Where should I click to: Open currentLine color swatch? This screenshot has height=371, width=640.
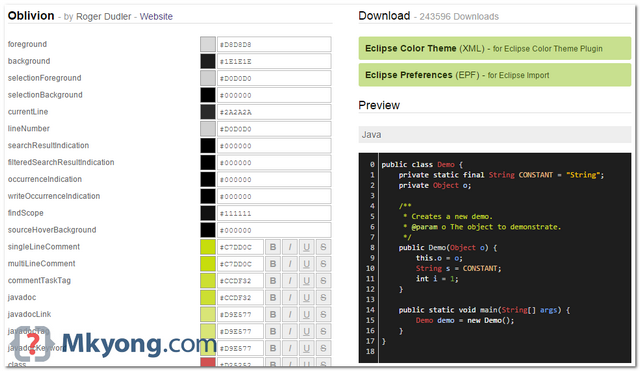click(x=208, y=112)
